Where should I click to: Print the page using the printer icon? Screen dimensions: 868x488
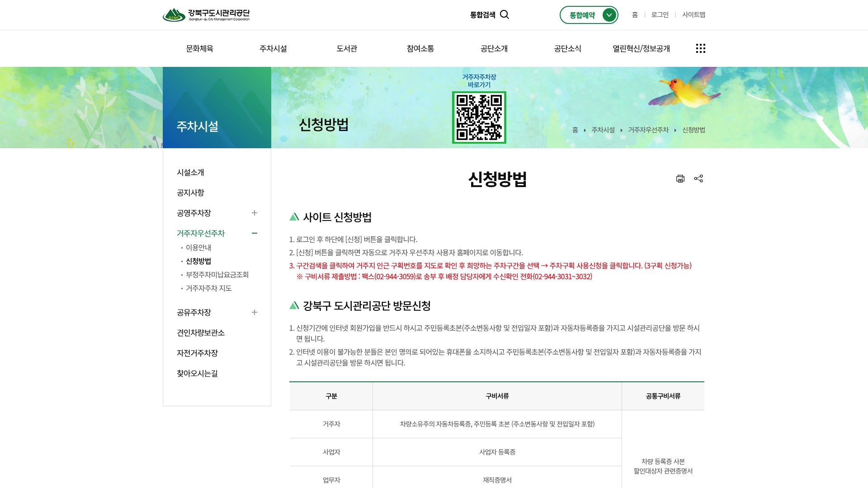[680, 178]
